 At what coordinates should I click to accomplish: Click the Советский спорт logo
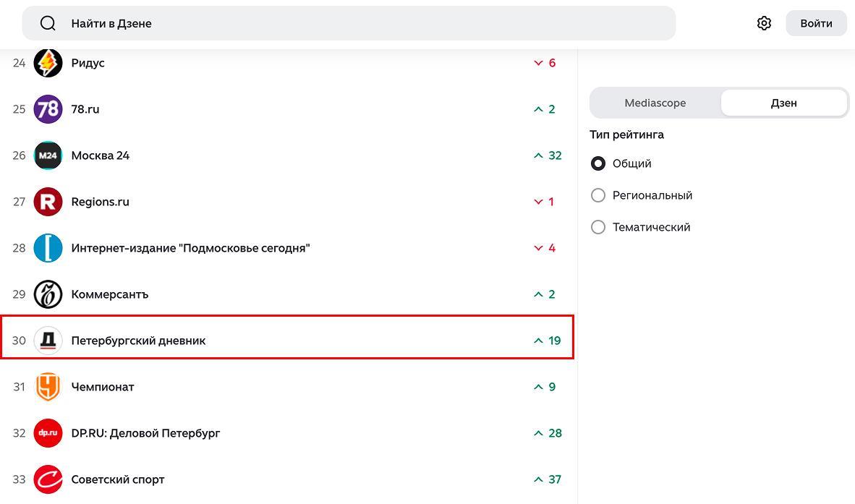48,479
